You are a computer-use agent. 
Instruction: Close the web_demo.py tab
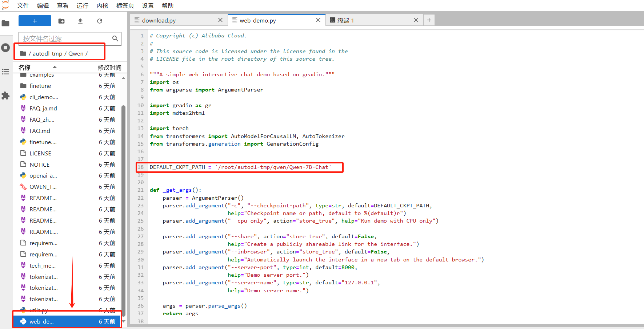tap(318, 20)
